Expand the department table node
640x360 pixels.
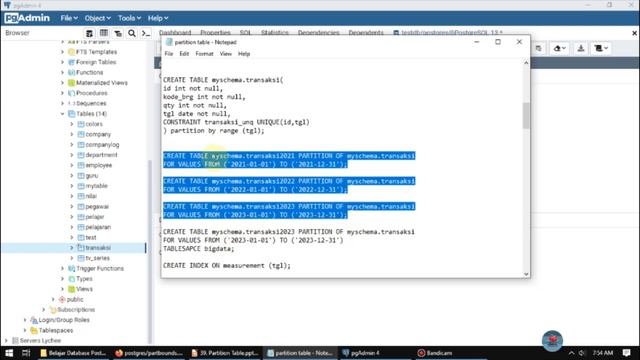72,155
